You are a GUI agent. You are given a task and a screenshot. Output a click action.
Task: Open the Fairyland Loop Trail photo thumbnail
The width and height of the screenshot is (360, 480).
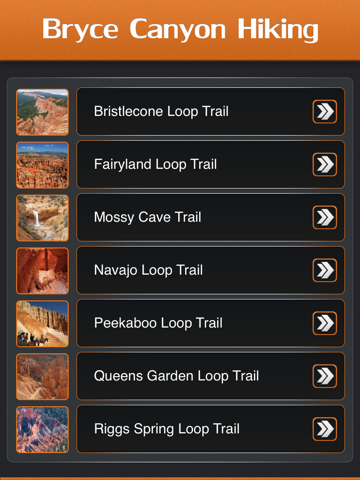42,165
